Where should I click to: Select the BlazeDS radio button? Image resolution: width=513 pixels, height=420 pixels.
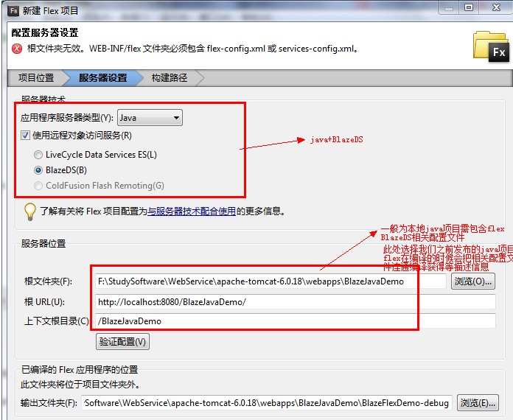point(38,170)
